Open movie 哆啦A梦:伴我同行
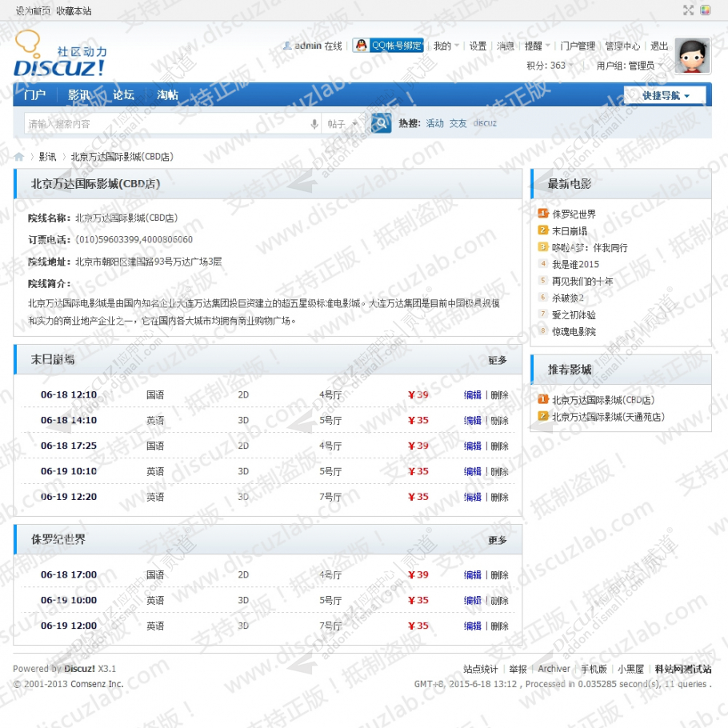Viewport: 728px width, 728px height. click(590, 247)
